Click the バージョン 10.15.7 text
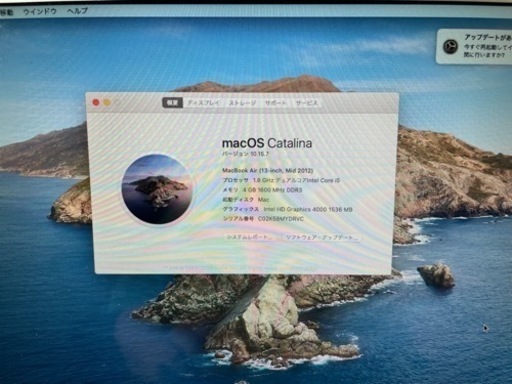 [x=245, y=154]
